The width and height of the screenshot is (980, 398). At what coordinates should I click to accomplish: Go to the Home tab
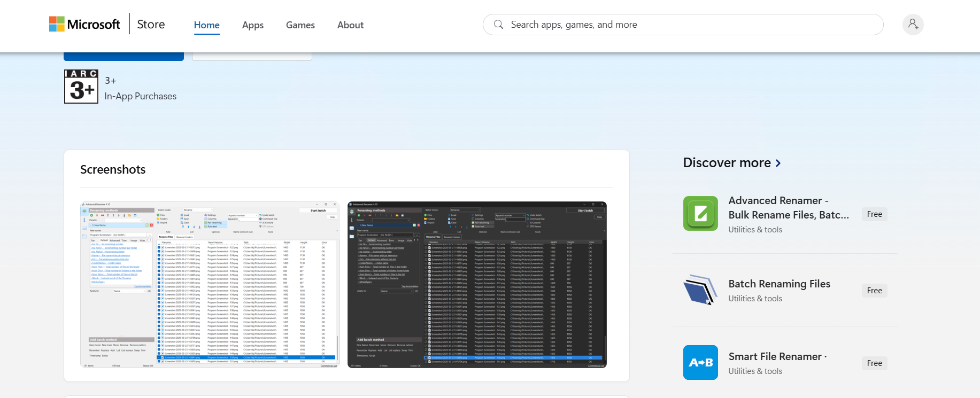[206, 25]
